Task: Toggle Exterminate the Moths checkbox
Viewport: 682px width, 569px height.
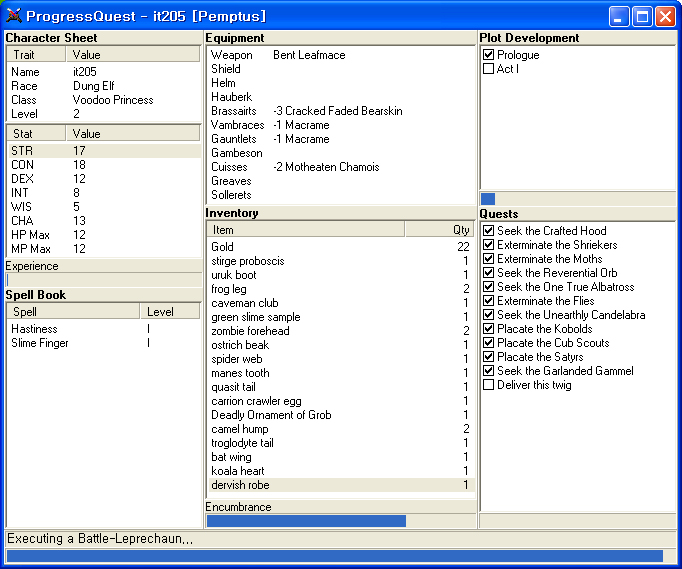Action: click(x=488, y=258)
